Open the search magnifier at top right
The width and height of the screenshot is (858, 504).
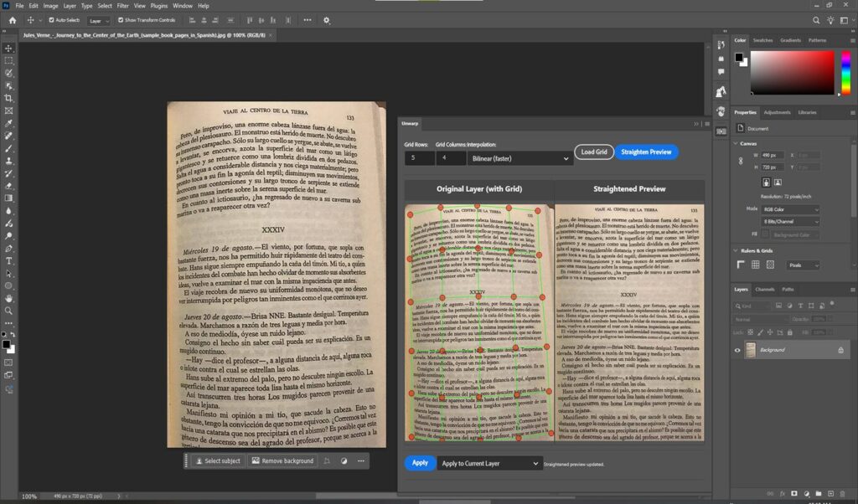(816, 20)
